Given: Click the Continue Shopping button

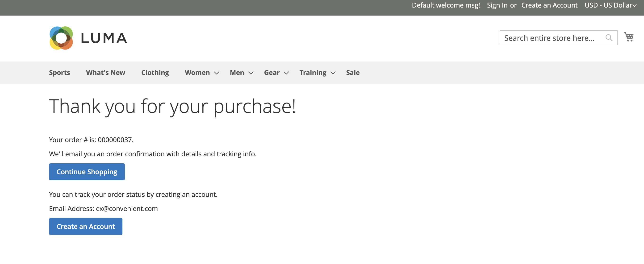Looking at the screenshot, I should point(87,172).
